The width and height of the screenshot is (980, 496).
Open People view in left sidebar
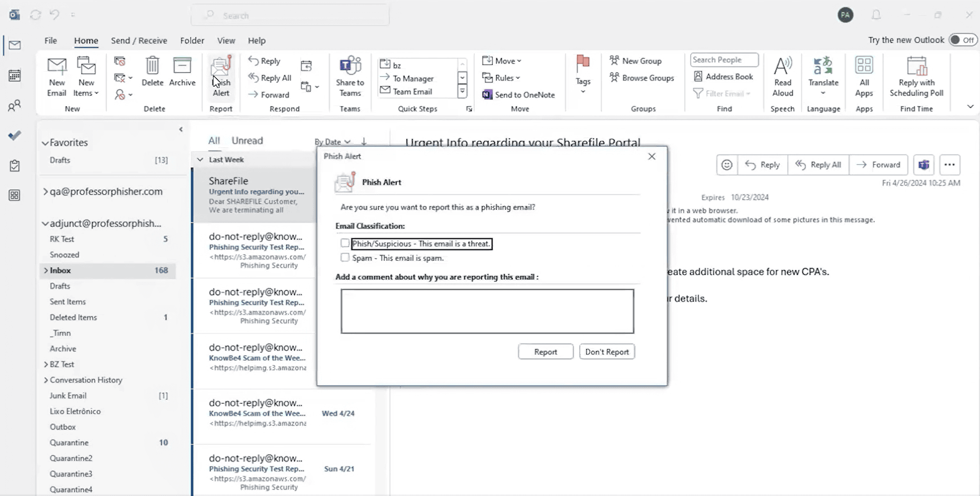tap(14, 105)
